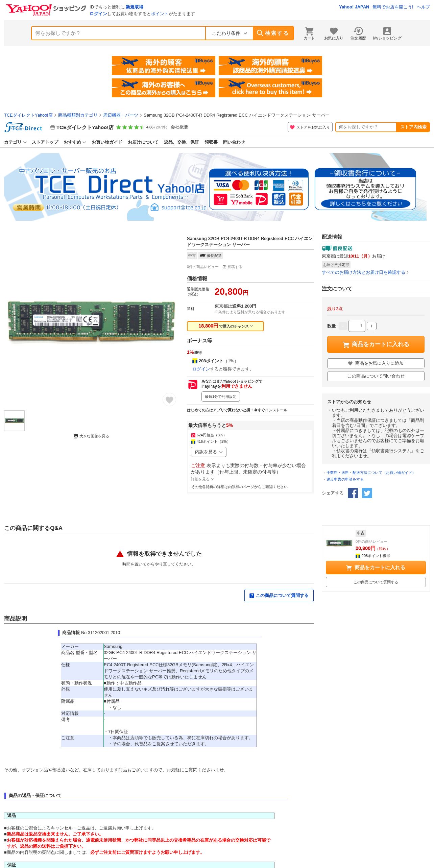Click the 大きな画像を見る enlarge image icon

point(76,436)
